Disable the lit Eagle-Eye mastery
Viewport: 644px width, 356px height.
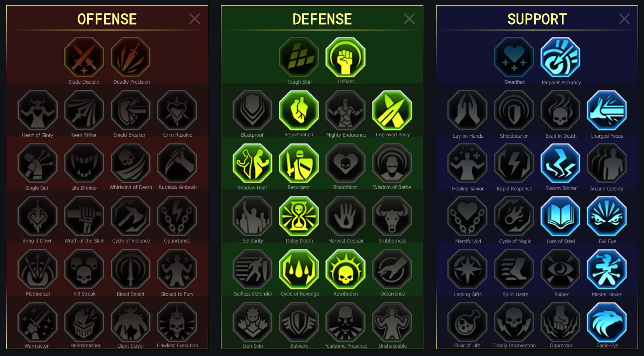pyautogui.click(x=607, y=322)
